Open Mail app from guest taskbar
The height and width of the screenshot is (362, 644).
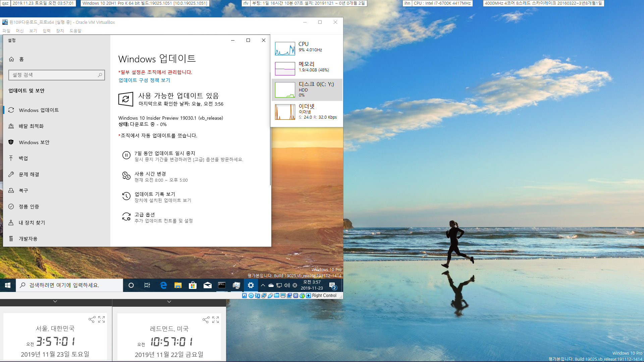coord(207,285)
